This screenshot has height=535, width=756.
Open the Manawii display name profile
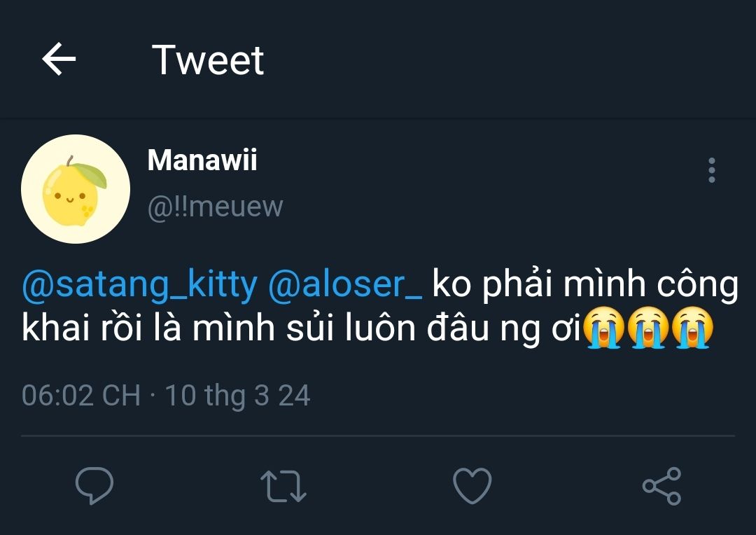[202, 161]
